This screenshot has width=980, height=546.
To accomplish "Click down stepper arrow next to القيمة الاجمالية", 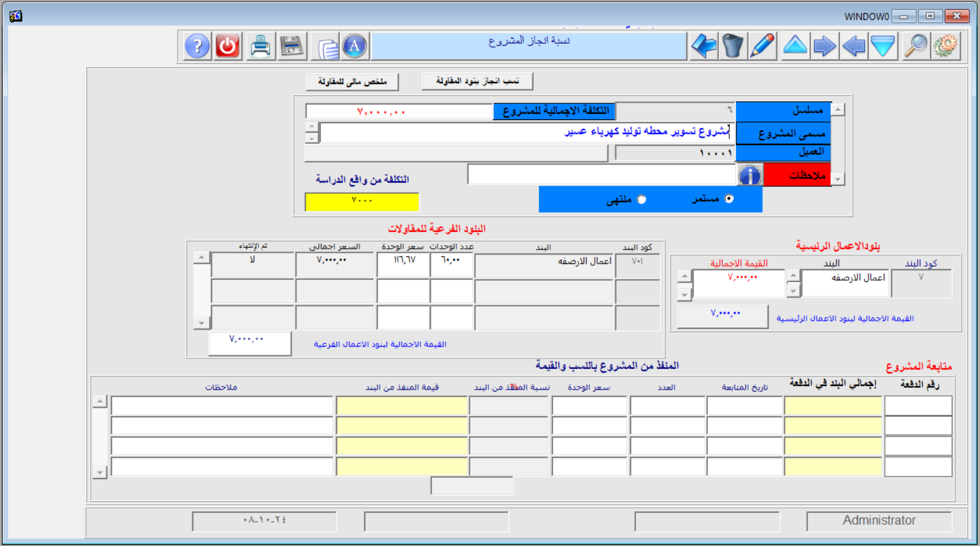I will [684, 294].
